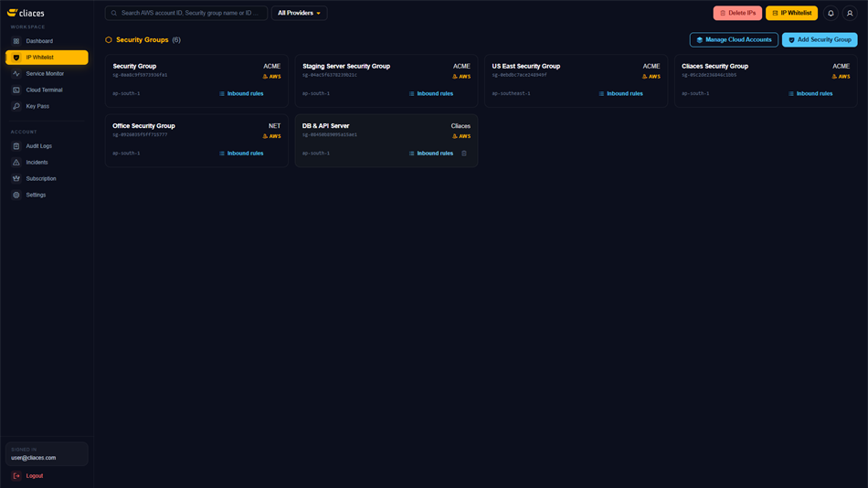Click the Cliaces account label on DB card

point(460,126)
